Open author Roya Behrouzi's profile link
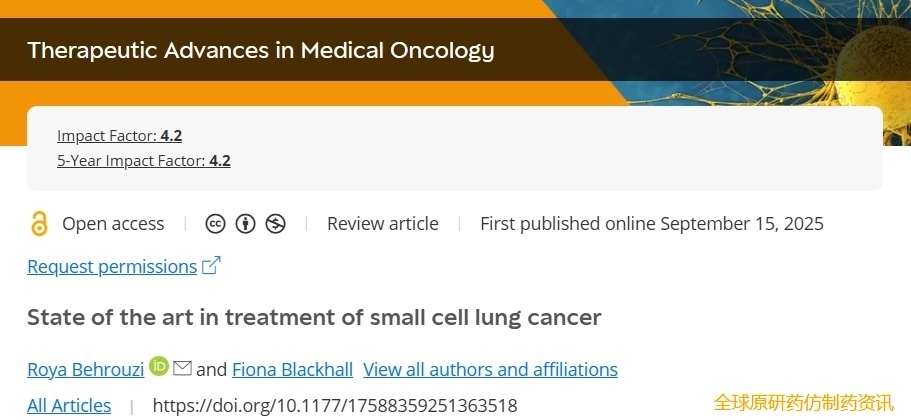The height and width of the screenshot is (420, 911). click(x=85, y=369)
